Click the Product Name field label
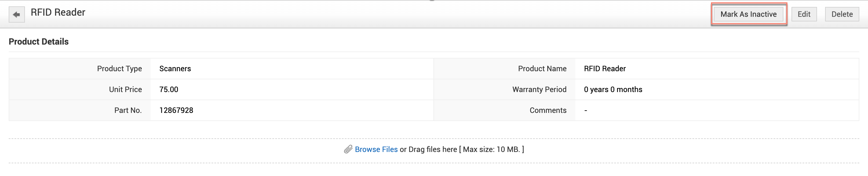The width and height of the screenshot is (868, 176). [x=542, y=69]
